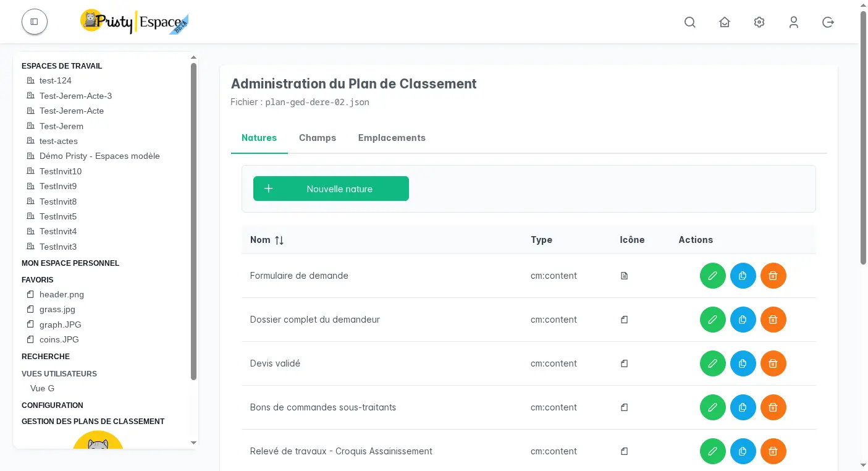The image size is (868, 471).
Task: Open the workspace "Démo Pristy - Espaces modèle"
Action: click(99, 156)
